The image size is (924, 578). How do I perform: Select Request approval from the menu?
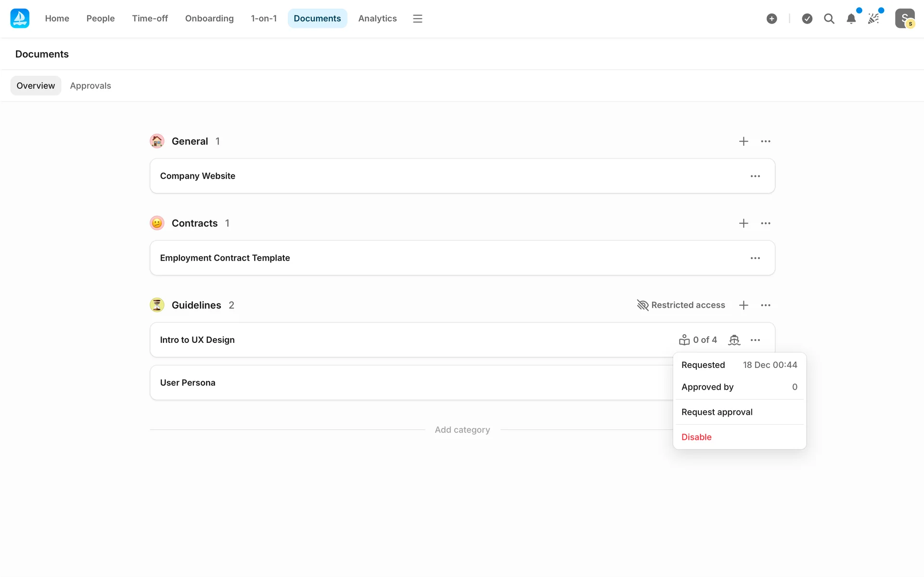point(717,412)
